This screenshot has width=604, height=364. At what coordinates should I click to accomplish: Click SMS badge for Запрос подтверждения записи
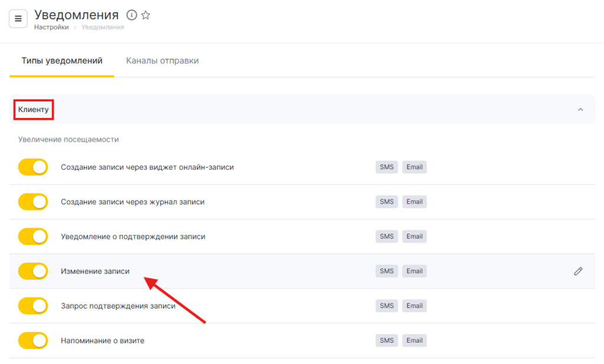[x=386, y=306]
